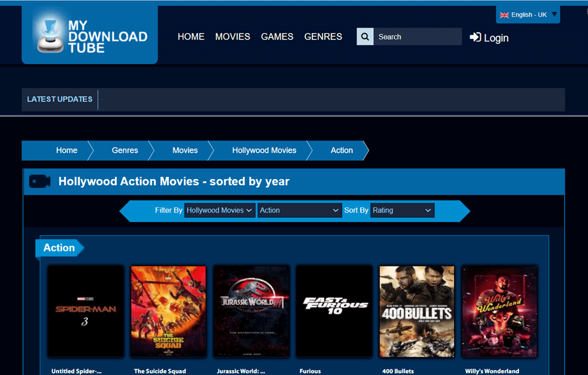Select the Action breadcrumb

342,150
